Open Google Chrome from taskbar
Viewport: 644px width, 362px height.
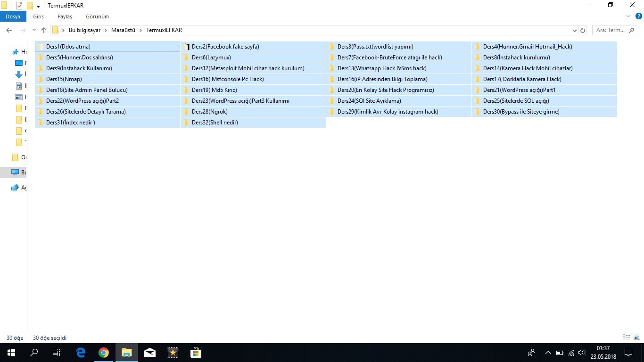point(104,353)
